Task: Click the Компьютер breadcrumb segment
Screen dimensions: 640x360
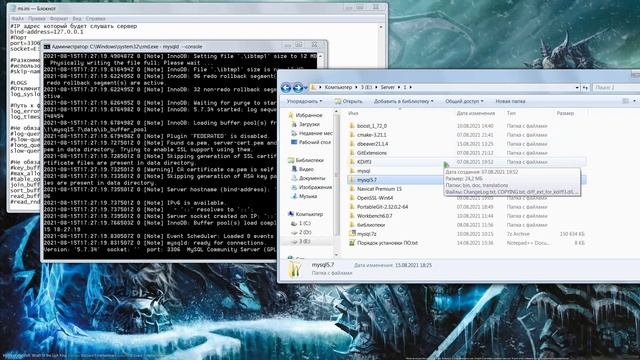Action: 338,87
